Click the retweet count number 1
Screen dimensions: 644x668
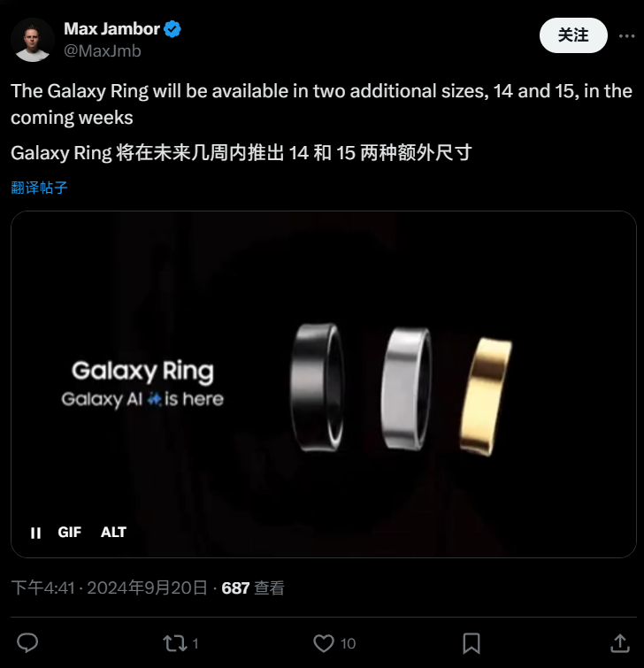coord(195,643)
